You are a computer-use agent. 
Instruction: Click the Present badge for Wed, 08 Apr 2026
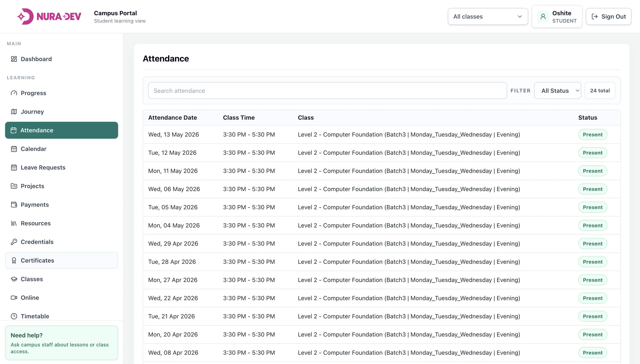tap(592, 353)
